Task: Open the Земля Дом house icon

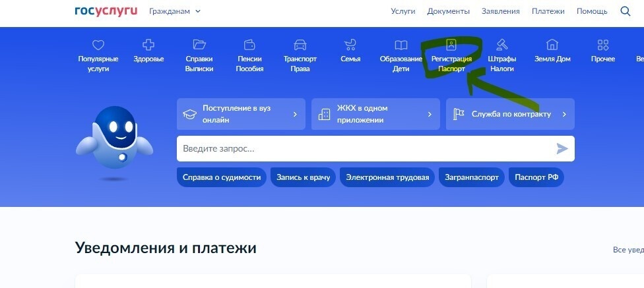Action: click(552, 44)
